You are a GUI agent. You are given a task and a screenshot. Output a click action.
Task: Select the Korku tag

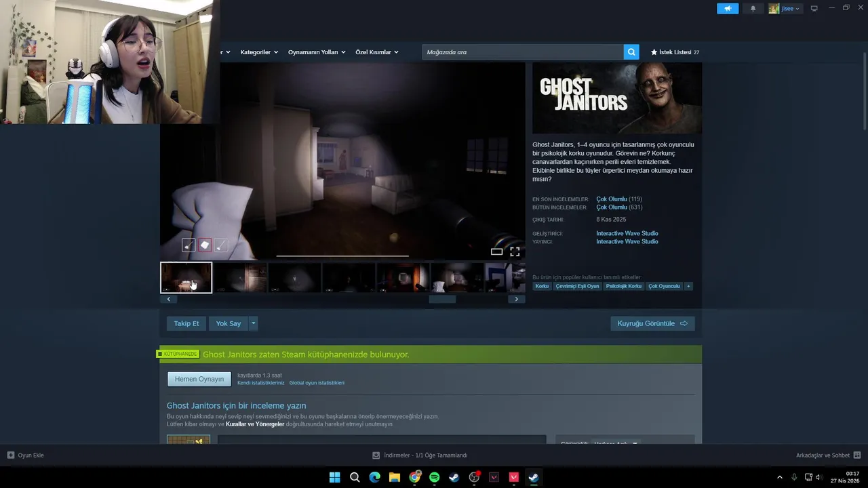pyautogui.click(x=542, y=286)
